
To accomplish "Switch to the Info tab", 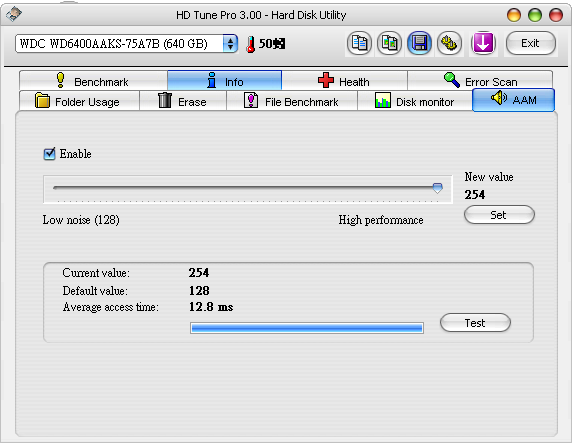I will (x=224, y=81).
